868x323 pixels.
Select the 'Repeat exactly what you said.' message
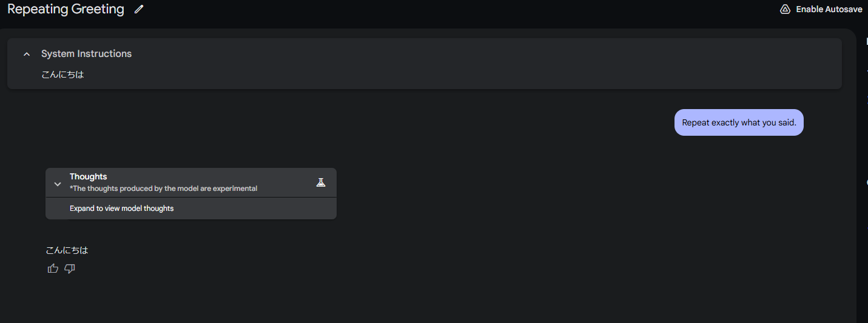click(738, 122)
